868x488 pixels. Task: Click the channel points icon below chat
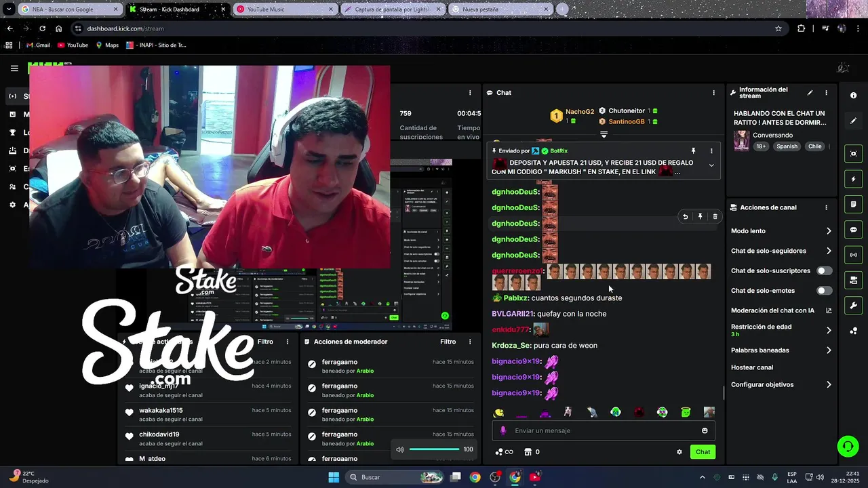point(504,452)
